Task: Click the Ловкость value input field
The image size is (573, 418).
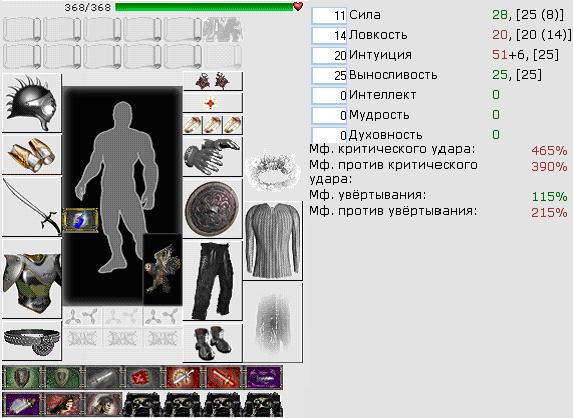Action: pos(329,36)
